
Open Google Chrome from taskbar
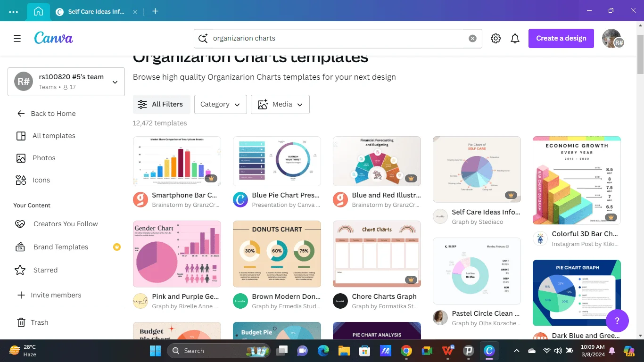[406, 351]
